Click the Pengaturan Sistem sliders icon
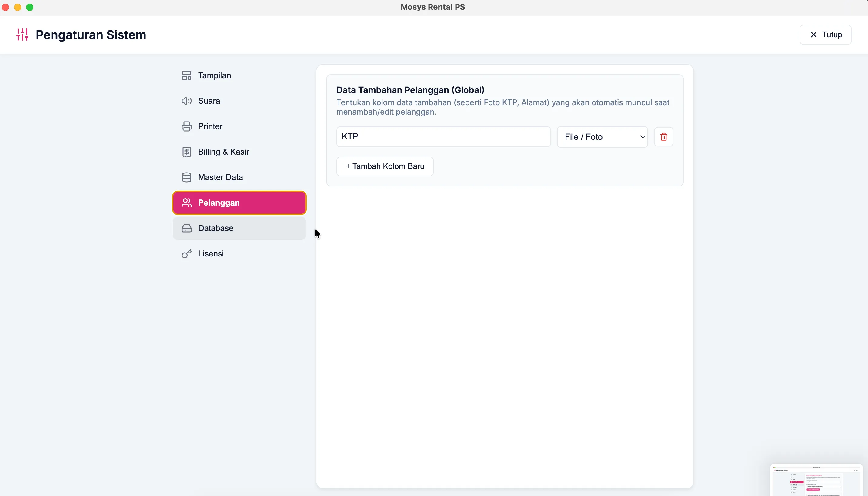The width and height of the screenshot is (868, 496). (x=22, y=34)
